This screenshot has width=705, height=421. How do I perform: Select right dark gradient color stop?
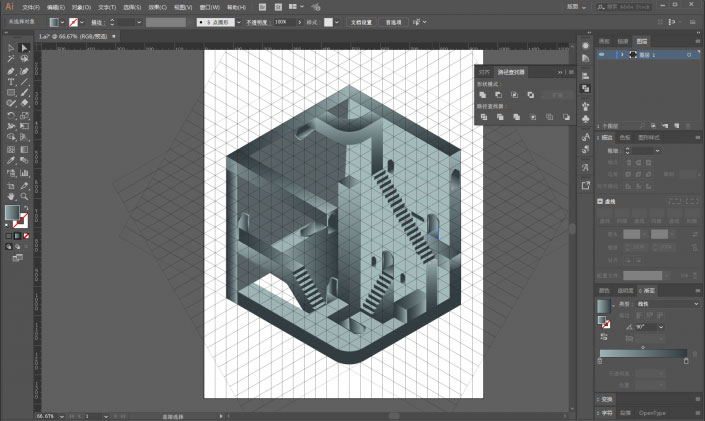tap(686, 361)
